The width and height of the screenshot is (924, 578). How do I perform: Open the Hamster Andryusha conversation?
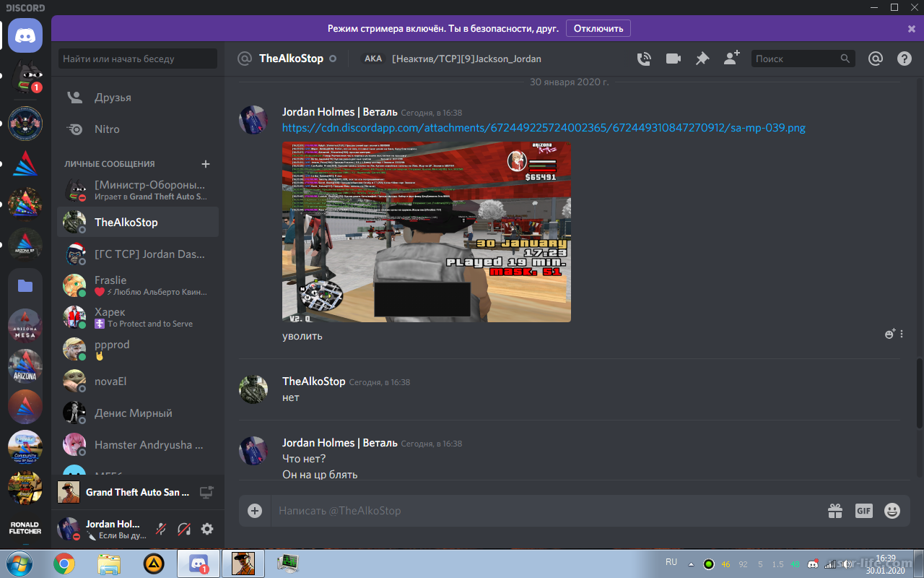coord(138,445)
